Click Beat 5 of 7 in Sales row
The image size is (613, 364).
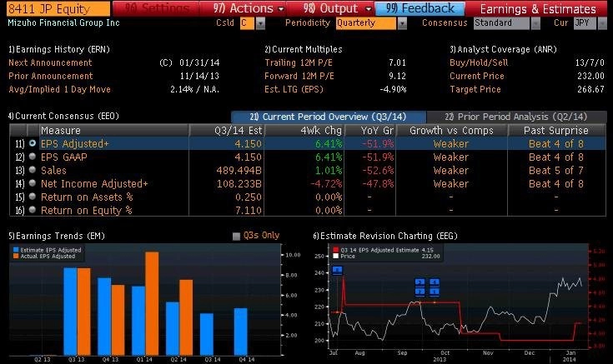click(x=556, y=170)
